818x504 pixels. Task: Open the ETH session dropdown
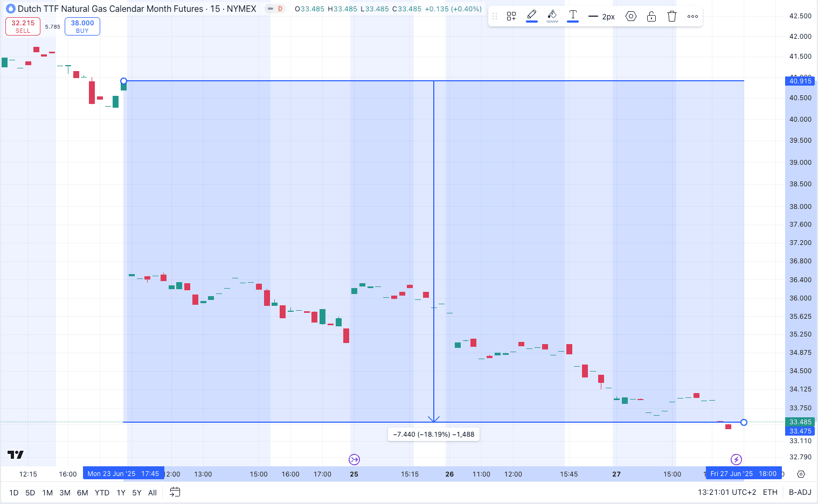coord(770,492)
